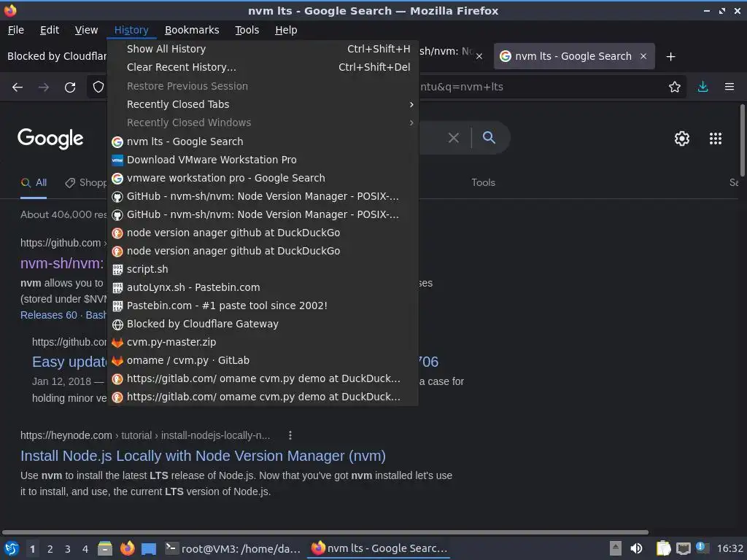Open the Firefox hamburger application menu
The image size is (747, 560).
(x=729, y=87)
